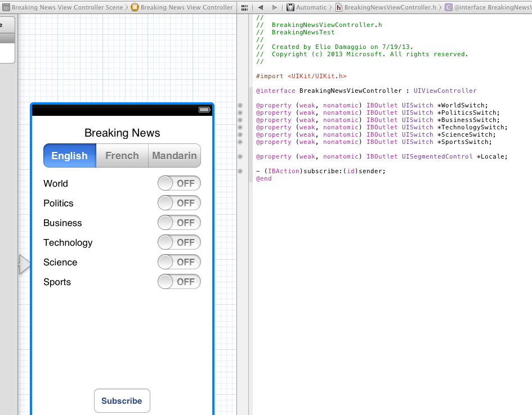Click the related items grid icon in jump bar

[x=244, y=7]
